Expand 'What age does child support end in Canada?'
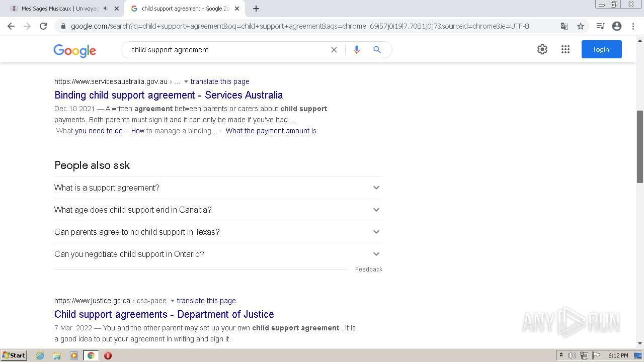Viewport: 644px width, 362px height. [x=218, y=210]
